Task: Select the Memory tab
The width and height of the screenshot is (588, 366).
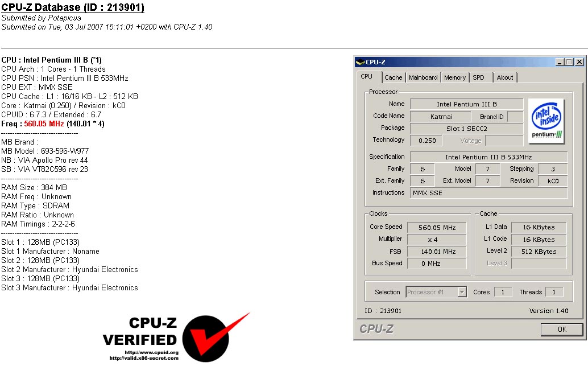Action: 455,77
